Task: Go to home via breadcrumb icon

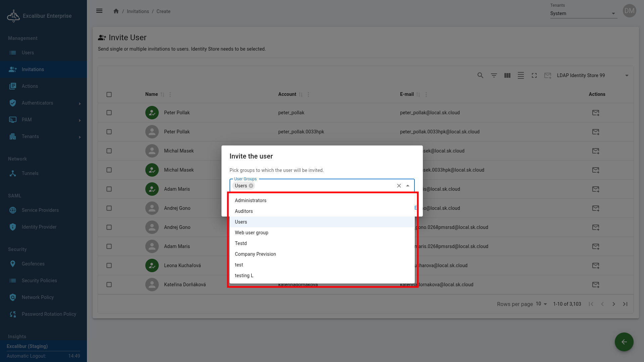Action: coord(116,11)
